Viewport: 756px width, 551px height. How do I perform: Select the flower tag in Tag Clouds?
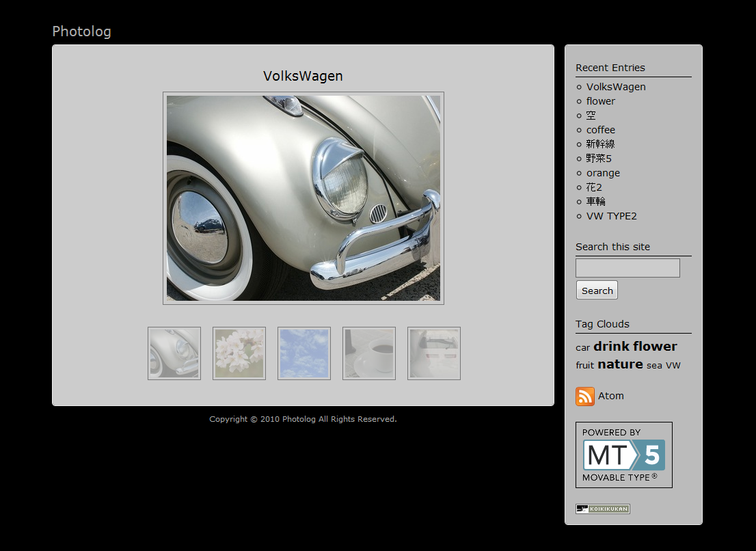[x=656, y=346]
